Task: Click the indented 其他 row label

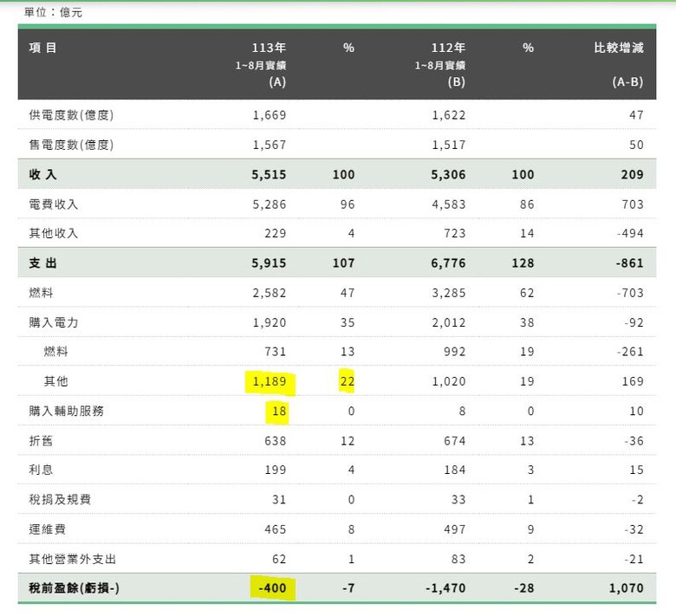Action: pos(56,381)
